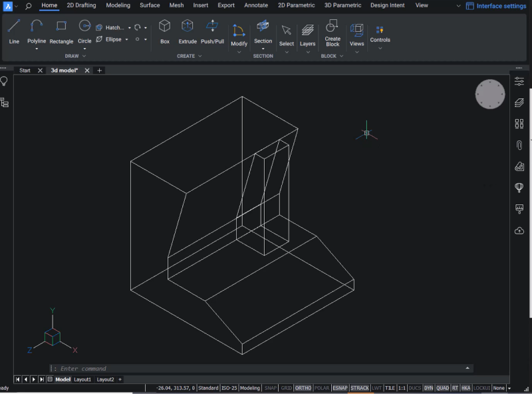Open the Layers tool
532x394 pixels.
[307, 32]
